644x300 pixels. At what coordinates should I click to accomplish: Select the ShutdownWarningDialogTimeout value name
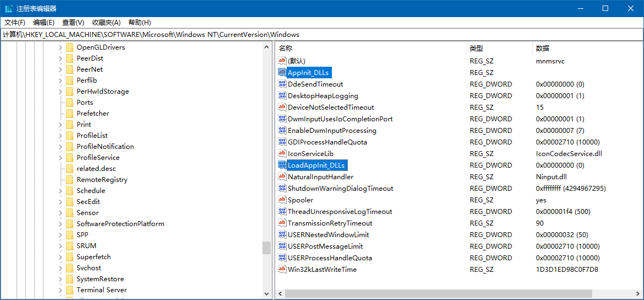point(341,188)
